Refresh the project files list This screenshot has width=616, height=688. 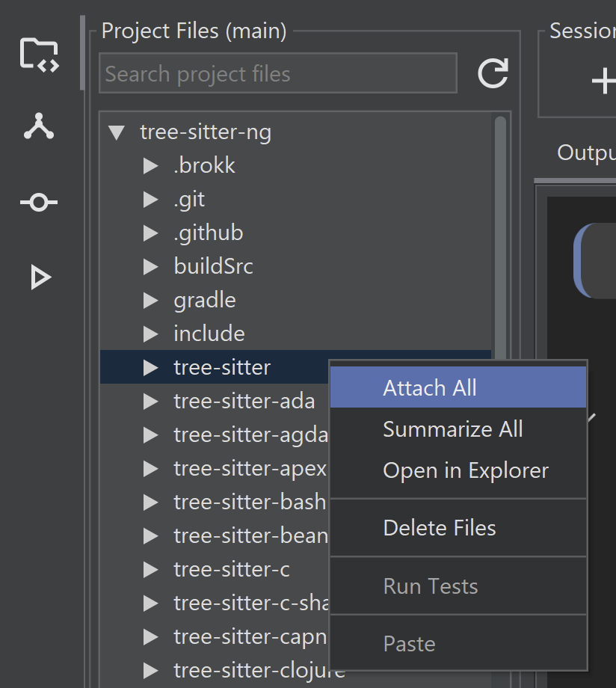(493, 73)
